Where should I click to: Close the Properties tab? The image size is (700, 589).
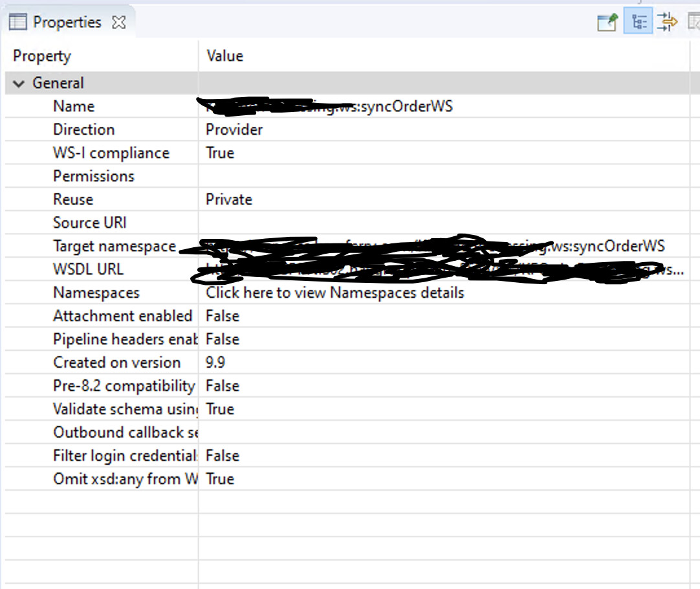pos(118,21)
